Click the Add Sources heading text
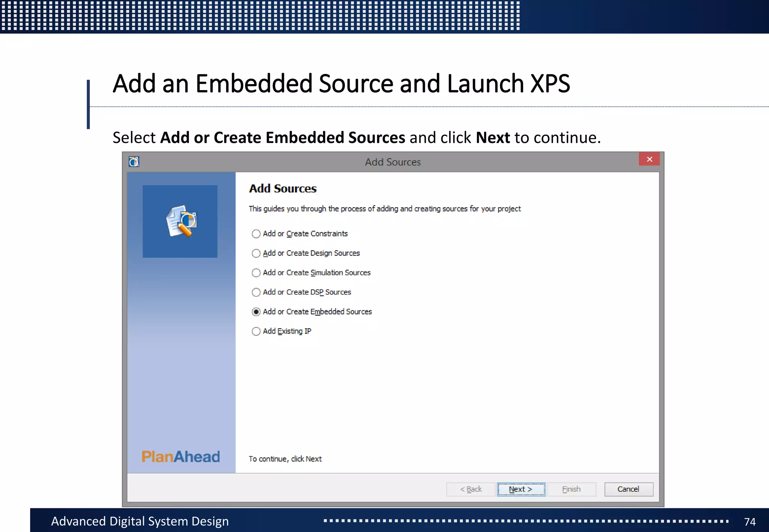769x532 pixels. [283, 188]
